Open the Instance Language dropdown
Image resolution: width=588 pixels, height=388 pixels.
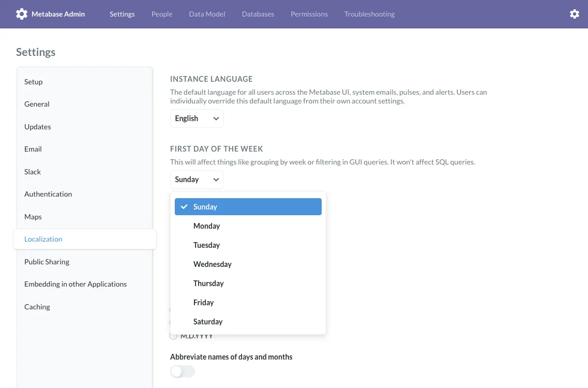click(x=197, y=118)
